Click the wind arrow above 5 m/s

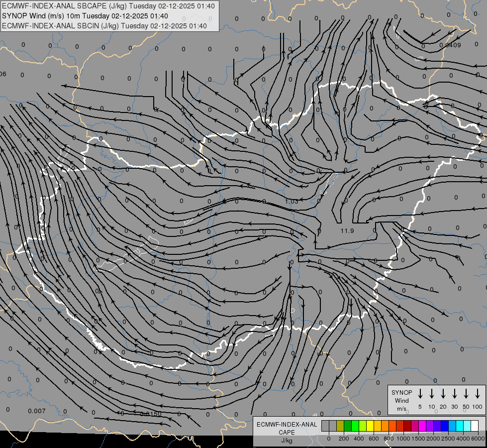[420, 394]
